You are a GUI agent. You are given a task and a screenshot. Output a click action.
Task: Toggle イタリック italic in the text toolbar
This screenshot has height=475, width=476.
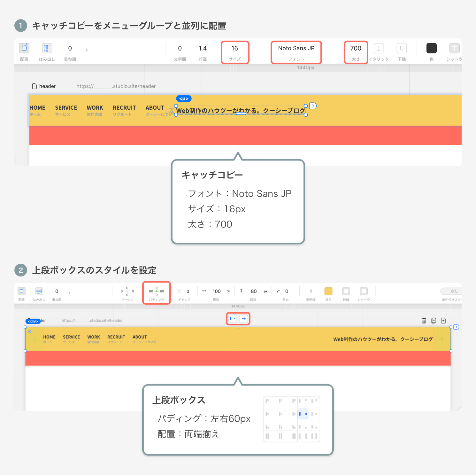click(379, 48)
